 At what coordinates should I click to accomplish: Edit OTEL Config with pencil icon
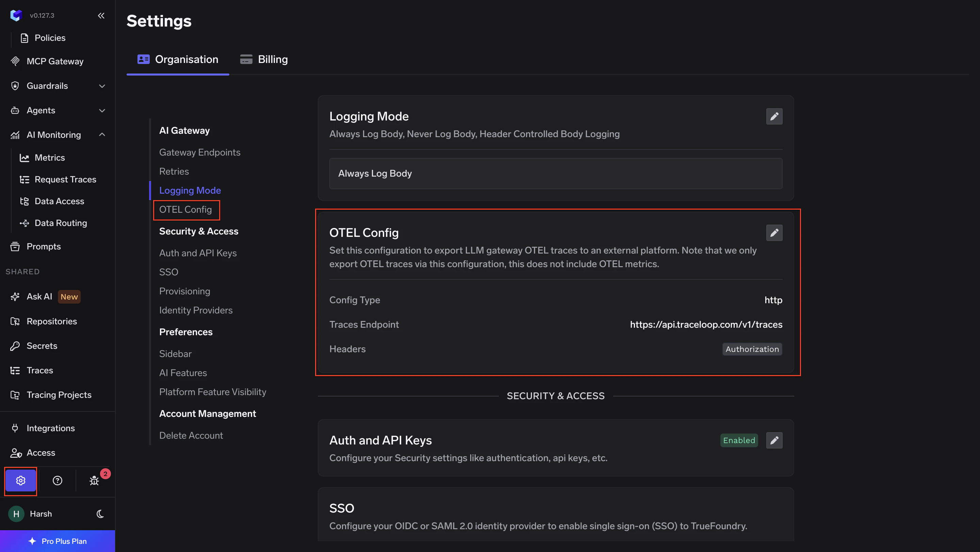[x=774, y=233]
